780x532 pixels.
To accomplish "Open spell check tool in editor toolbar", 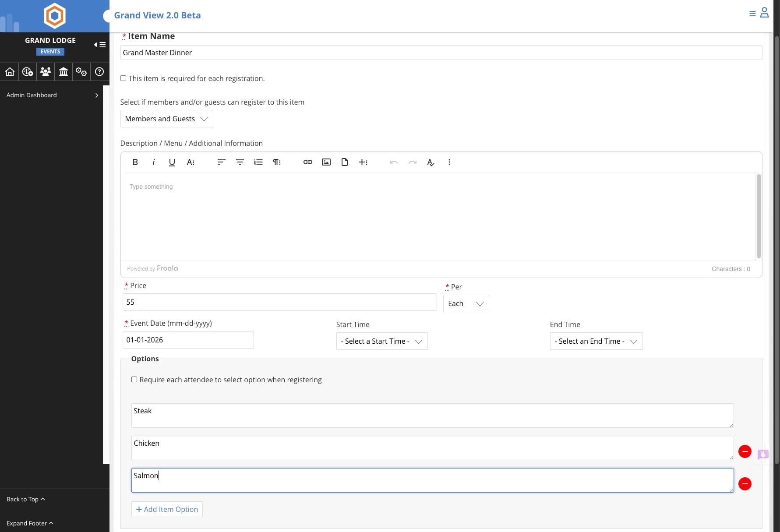I will coord(431,162).
